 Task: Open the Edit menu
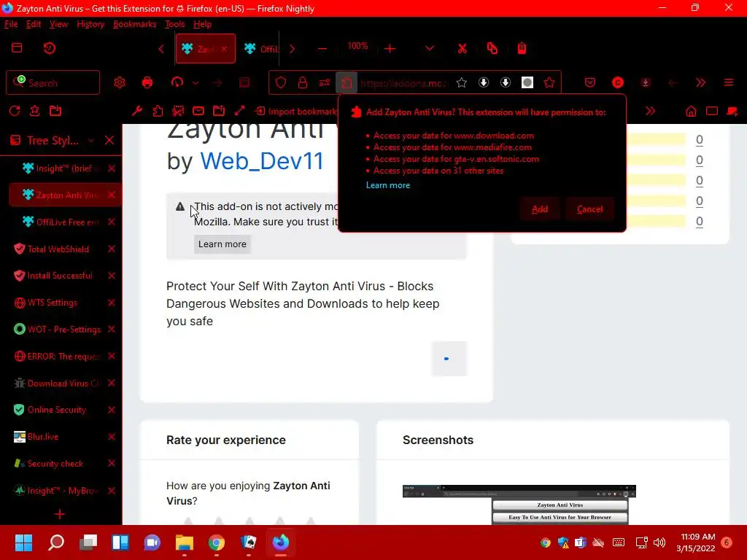point(34,24)
